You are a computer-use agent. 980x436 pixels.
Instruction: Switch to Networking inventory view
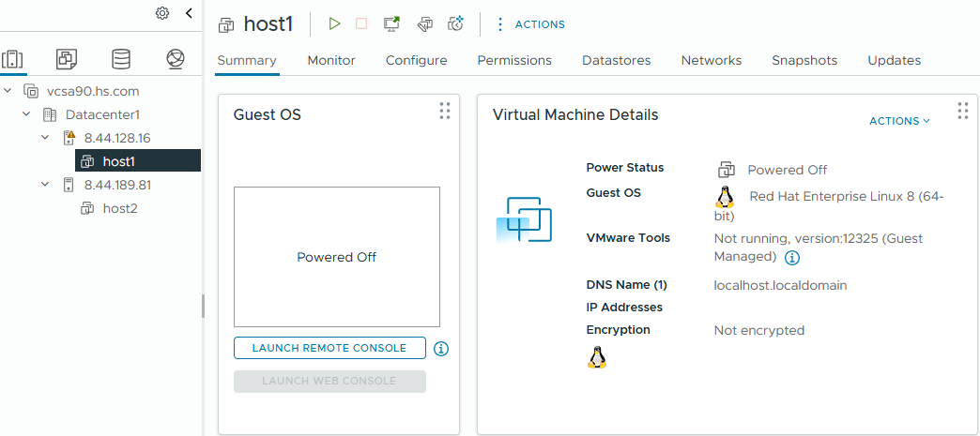pos(175,59)
